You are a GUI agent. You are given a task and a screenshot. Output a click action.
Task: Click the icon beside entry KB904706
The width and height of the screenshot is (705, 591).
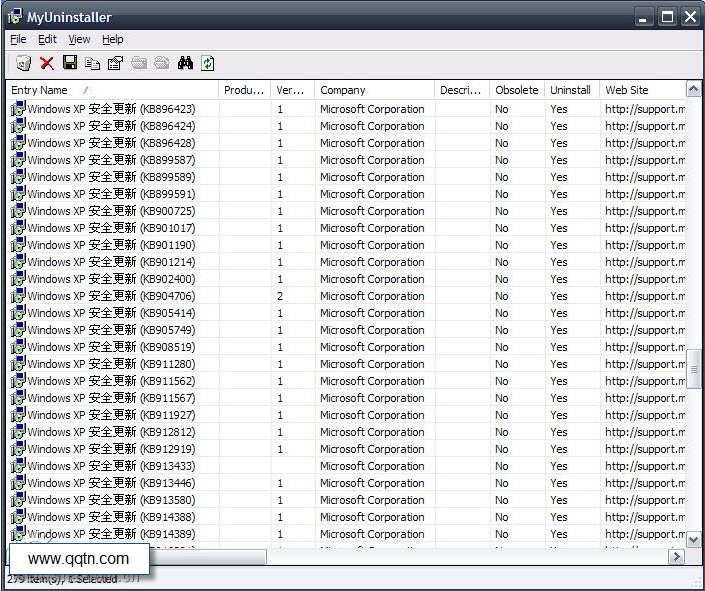tap(18, 296)
